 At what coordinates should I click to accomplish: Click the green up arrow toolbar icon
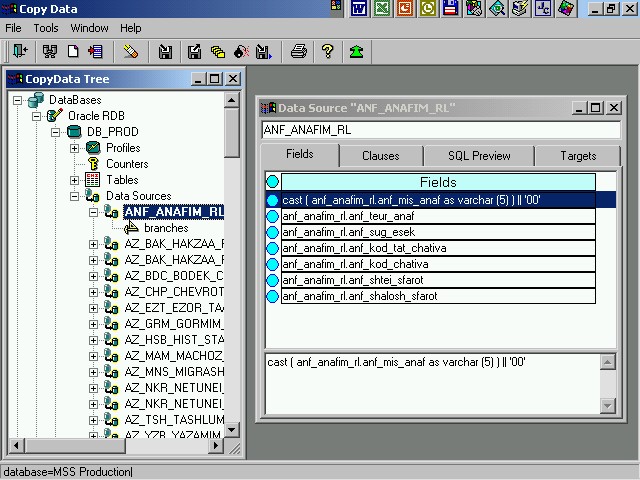[356, 51]
